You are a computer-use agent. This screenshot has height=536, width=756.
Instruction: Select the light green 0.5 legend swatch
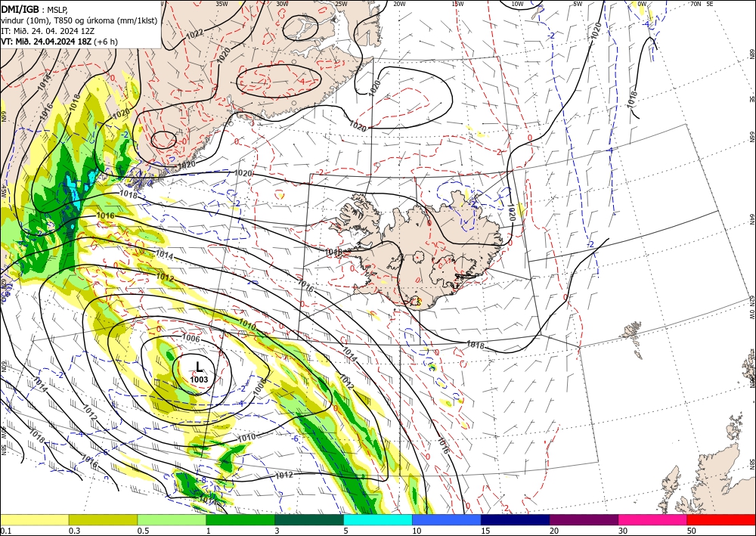(172, 519)
